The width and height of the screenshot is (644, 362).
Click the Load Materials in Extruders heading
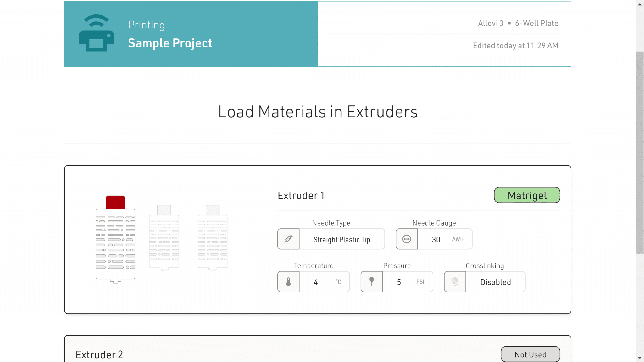tap(318, 112)
